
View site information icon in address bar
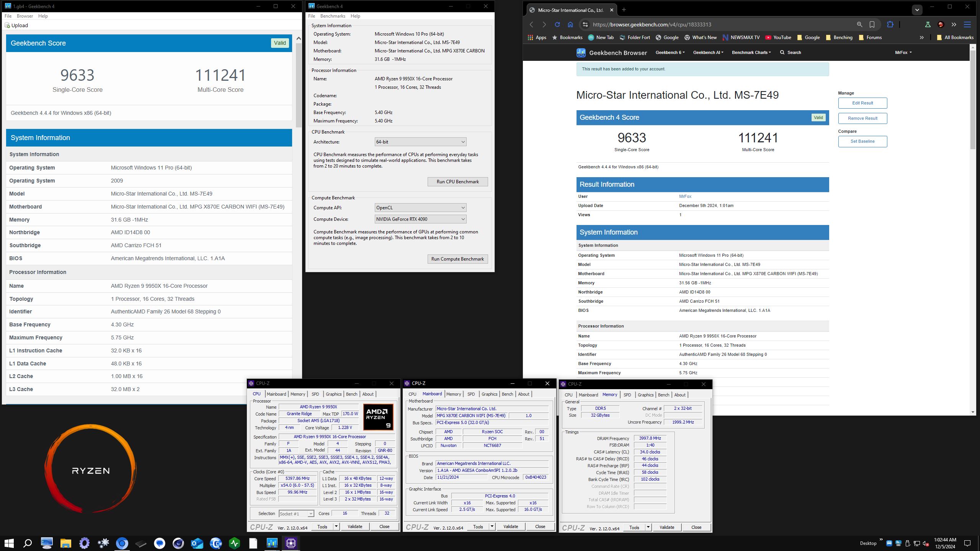(585, 24)
